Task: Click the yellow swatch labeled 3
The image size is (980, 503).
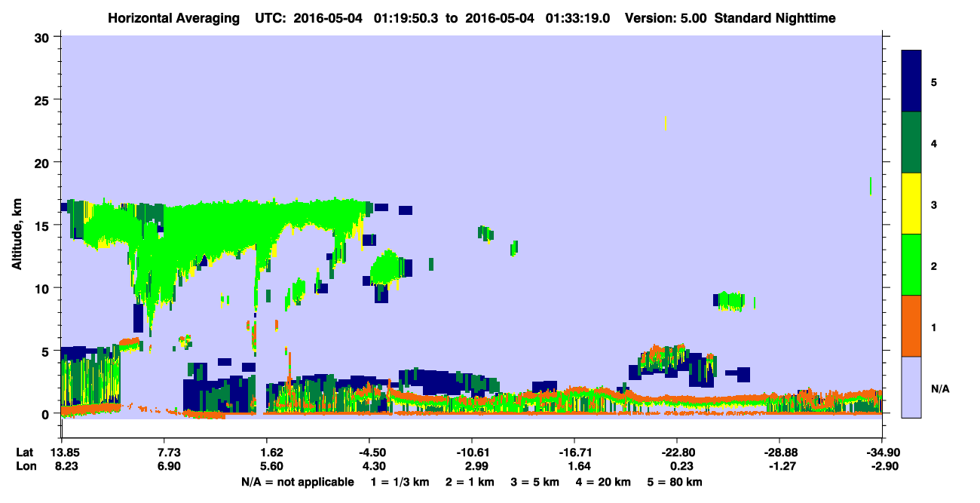Action: 911,203
